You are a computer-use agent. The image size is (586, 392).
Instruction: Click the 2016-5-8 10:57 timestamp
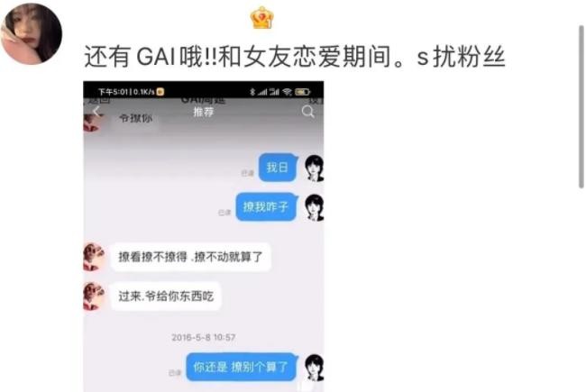tap(204, 337)
